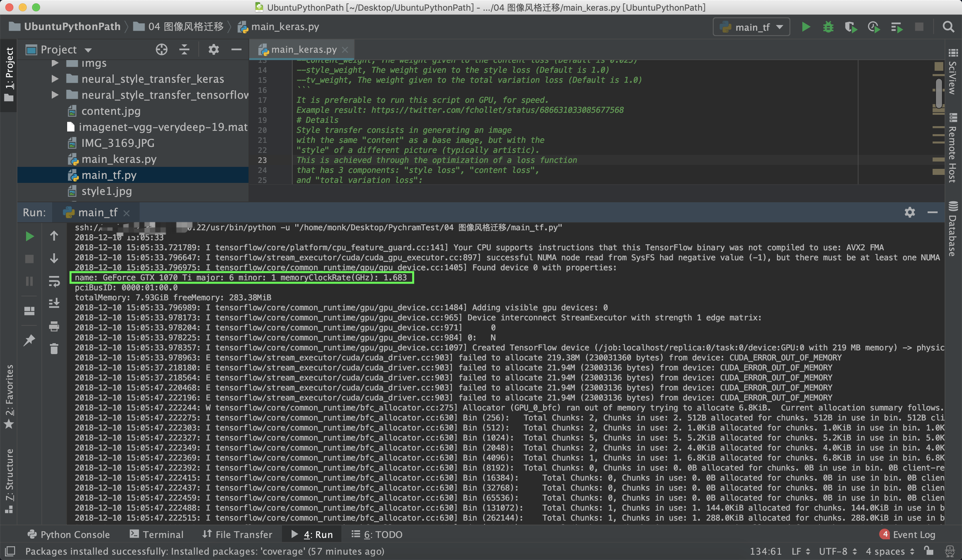Open Search Everywhere magnifier

(x=948, y=27)
